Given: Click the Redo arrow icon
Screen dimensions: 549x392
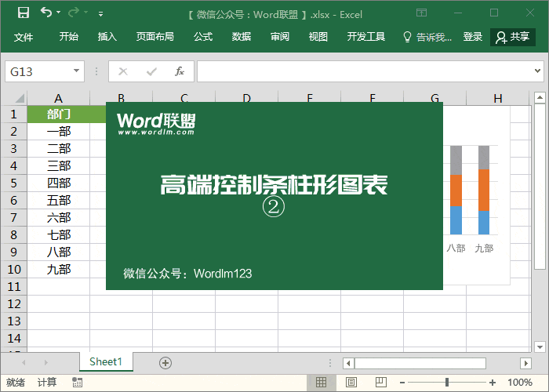Looking at the screenshot, I should click(x=74, y=13).
